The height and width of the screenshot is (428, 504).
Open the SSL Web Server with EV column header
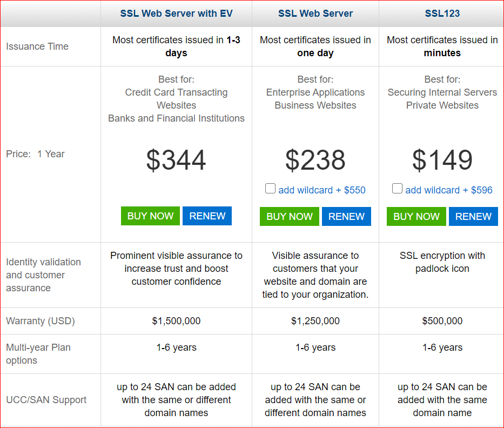(x=176, y=14)
